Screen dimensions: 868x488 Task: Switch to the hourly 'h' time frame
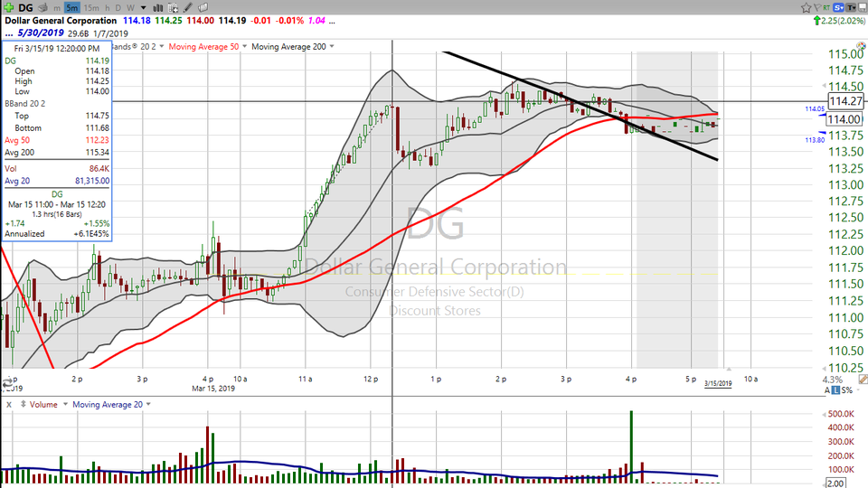point(108,8)
